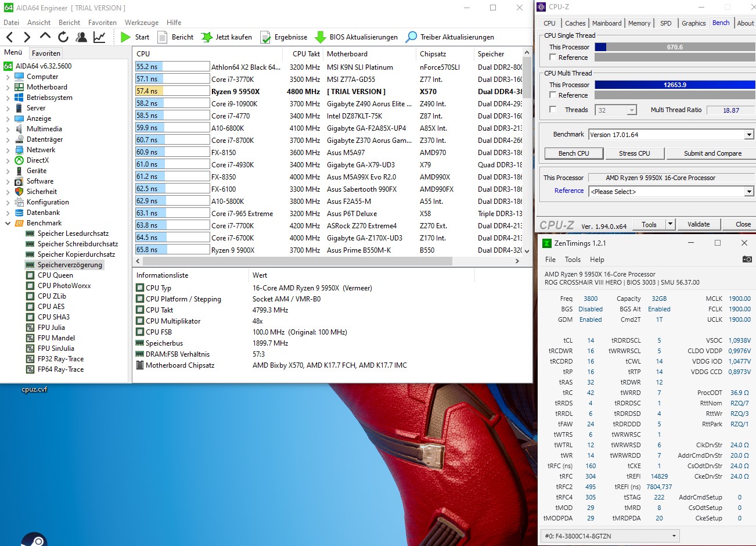The width and height of the screenshot is (756, 546).
Task: Click Bench CPU button
Action: tap(574, 153)
